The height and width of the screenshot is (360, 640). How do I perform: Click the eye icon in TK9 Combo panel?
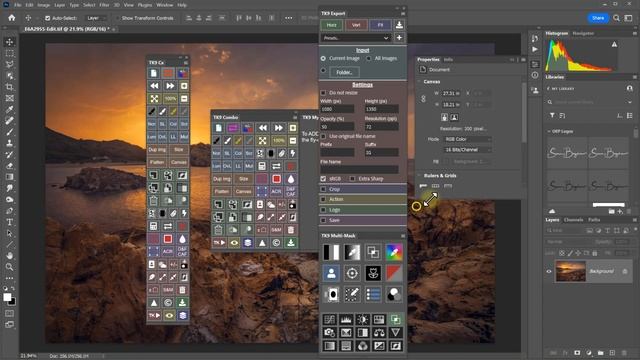coord(234,243)
